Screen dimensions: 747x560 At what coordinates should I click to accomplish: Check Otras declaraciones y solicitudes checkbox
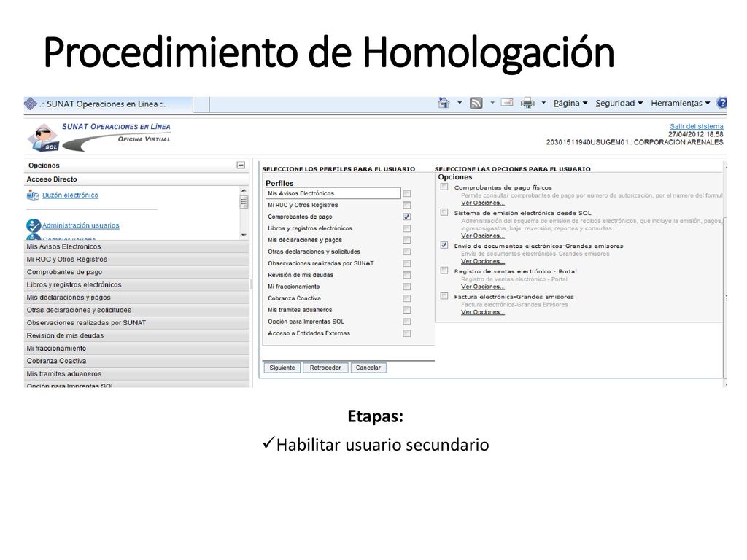406,252
